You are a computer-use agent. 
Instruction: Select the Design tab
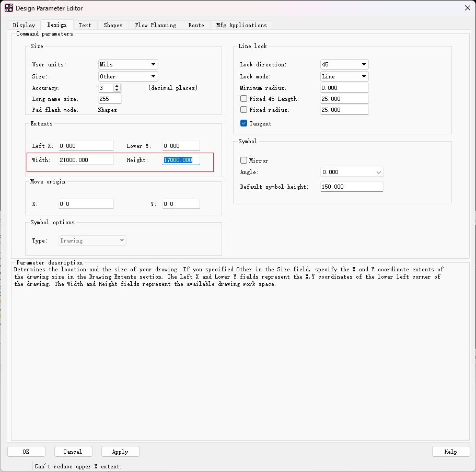57,25
